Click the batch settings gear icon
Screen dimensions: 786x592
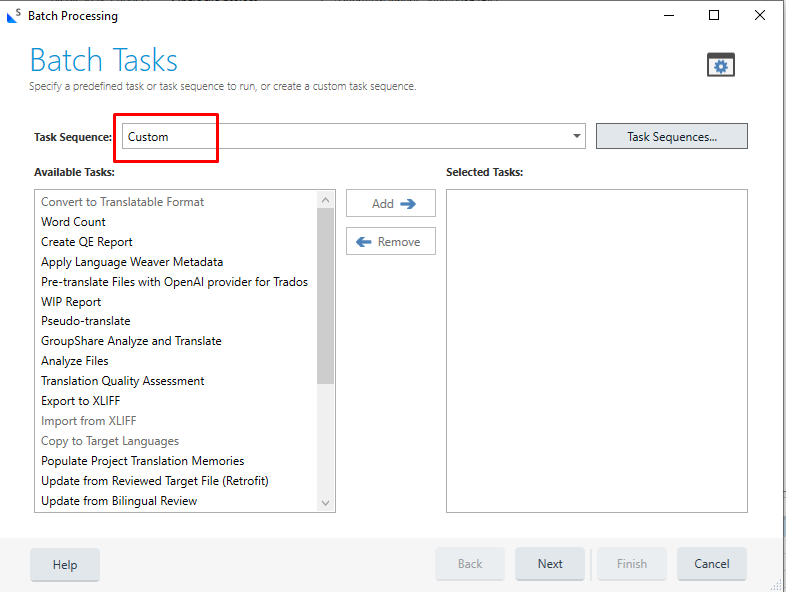click(x=720, y=65)
